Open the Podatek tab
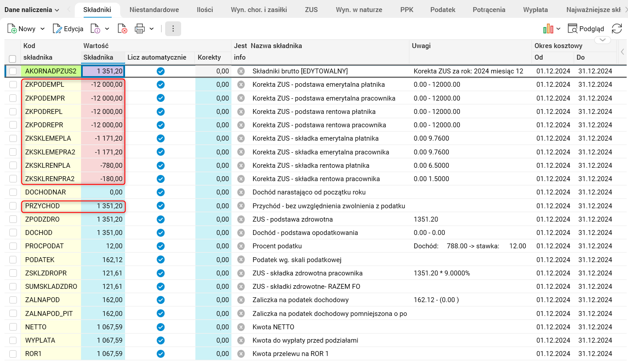This screenshot has width=628, height=364. pos(443,10)
